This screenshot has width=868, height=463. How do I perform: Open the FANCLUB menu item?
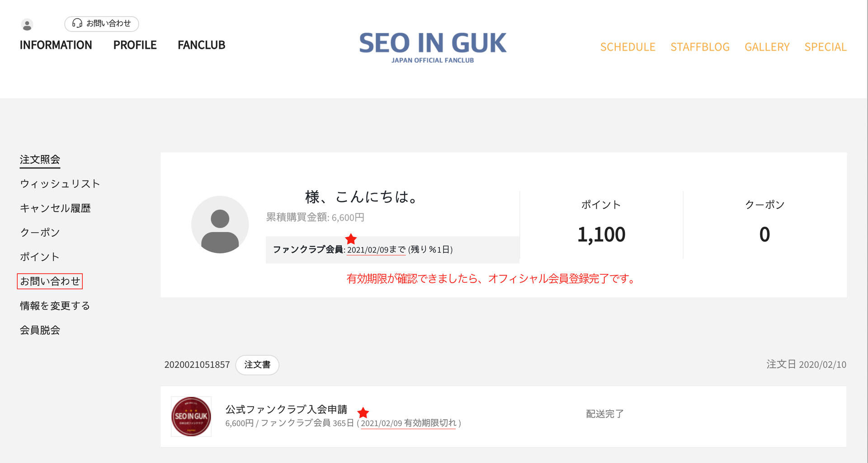(x=201, y=45)
